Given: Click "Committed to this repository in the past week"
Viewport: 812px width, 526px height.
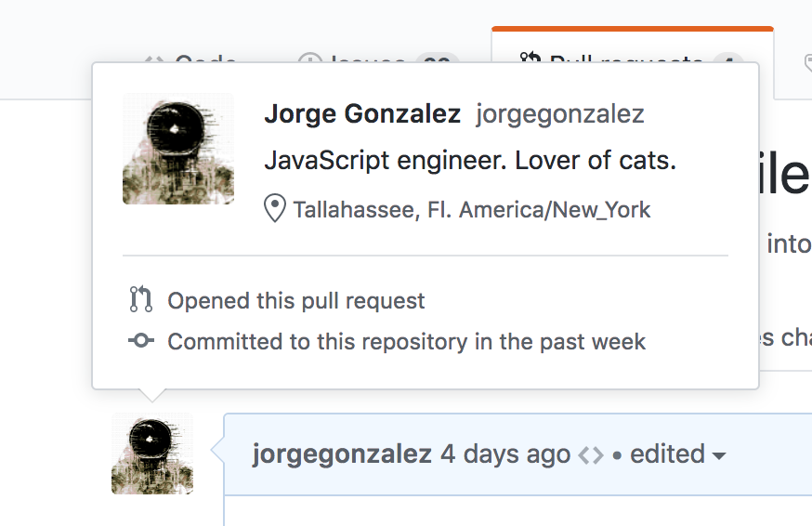Looking at the screenshot, I should (x=406, y=342).
